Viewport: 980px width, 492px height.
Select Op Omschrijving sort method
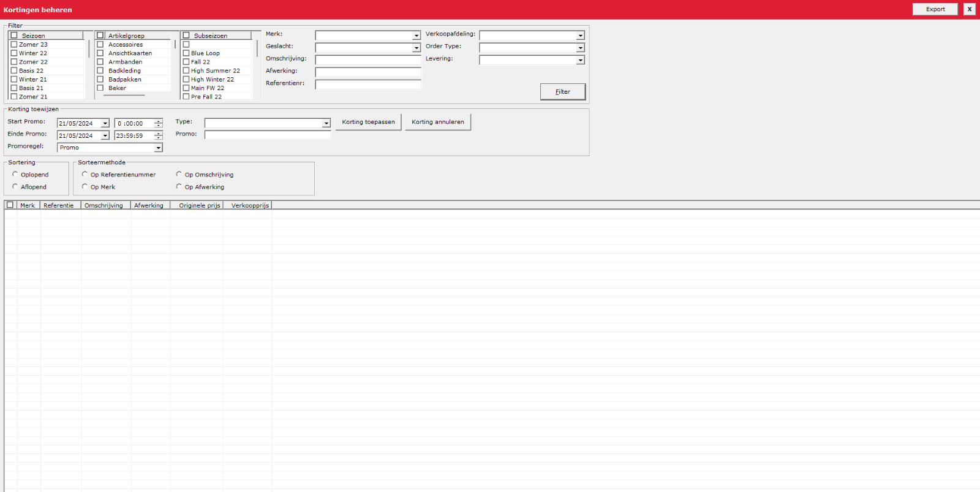(179, 174)
